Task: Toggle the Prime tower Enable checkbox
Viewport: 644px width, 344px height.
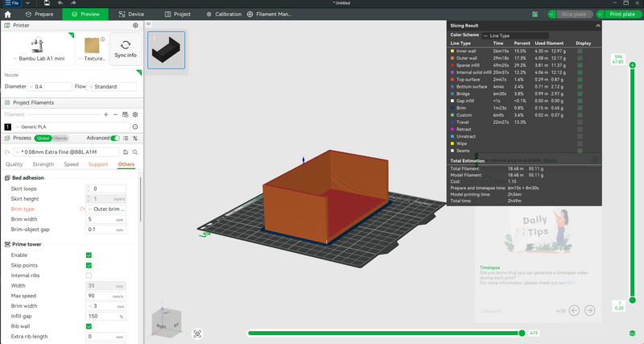Action: [x=89, y=255]
